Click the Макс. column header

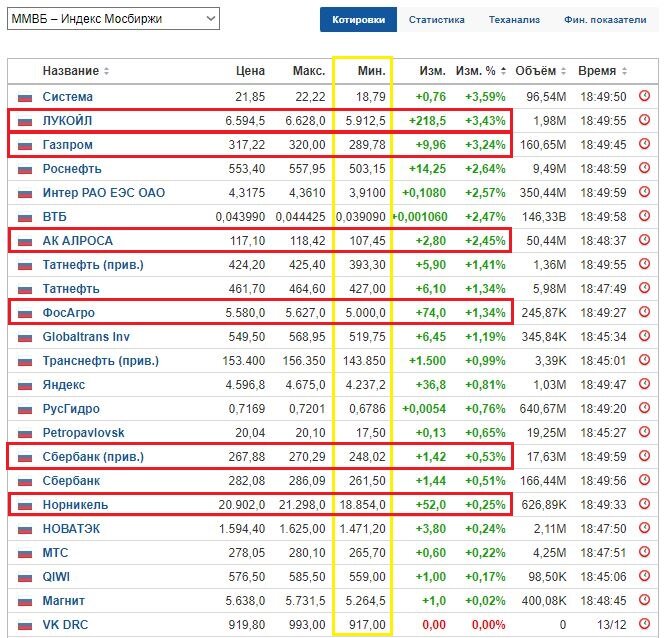[x=309, y=71]
